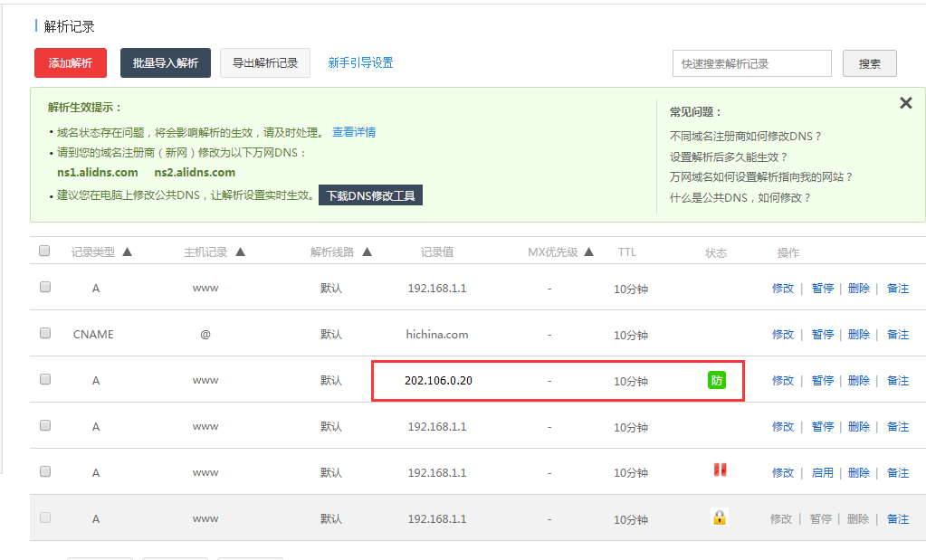This screenshot has height=560, width=926.
Task: Click the 快速搜索解析记录 search input field
Action: click(751, 63)
